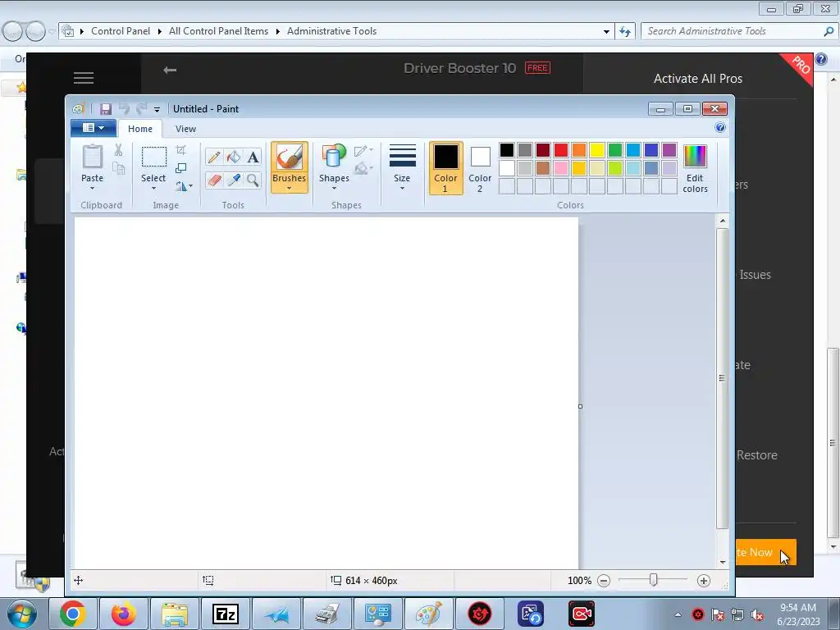Click Activate All Pros in Driver Booster

click(x=698, y=79)
